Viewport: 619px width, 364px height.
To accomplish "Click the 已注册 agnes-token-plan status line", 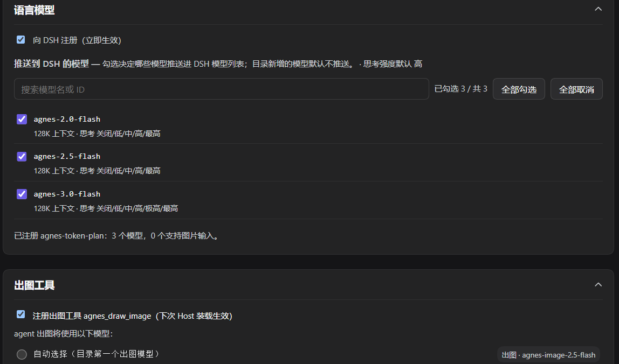I will (117, 236).
